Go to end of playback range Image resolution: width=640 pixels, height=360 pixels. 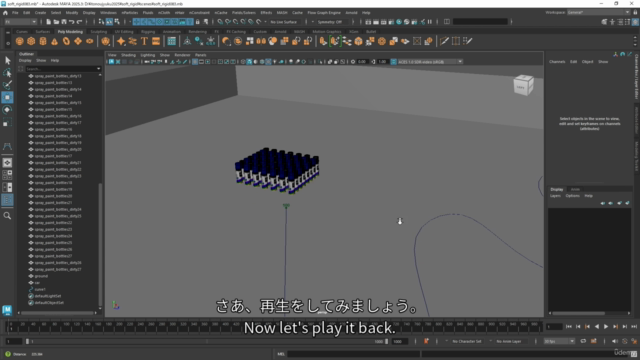click(x=634, y=327)
